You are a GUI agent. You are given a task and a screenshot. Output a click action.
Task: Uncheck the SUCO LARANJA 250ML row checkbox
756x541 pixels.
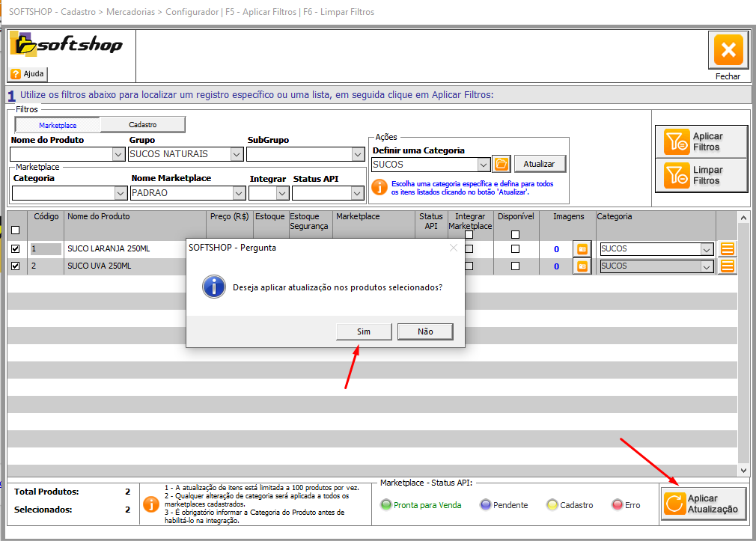click(16, 248)
